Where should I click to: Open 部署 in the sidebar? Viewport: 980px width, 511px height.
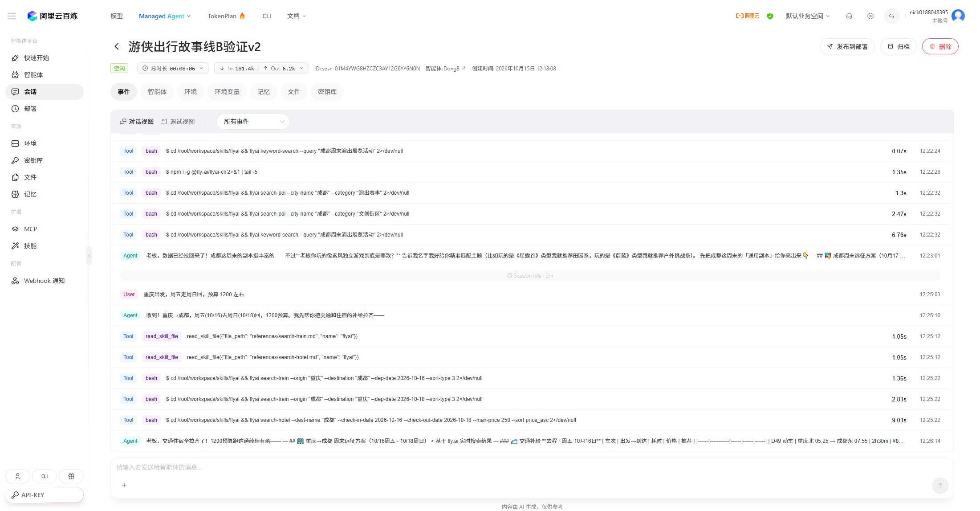click(45, 109)
